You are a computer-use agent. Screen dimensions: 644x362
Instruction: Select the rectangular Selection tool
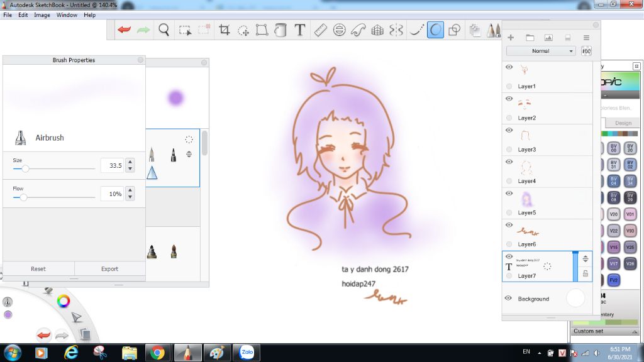(x=185, y=30)
